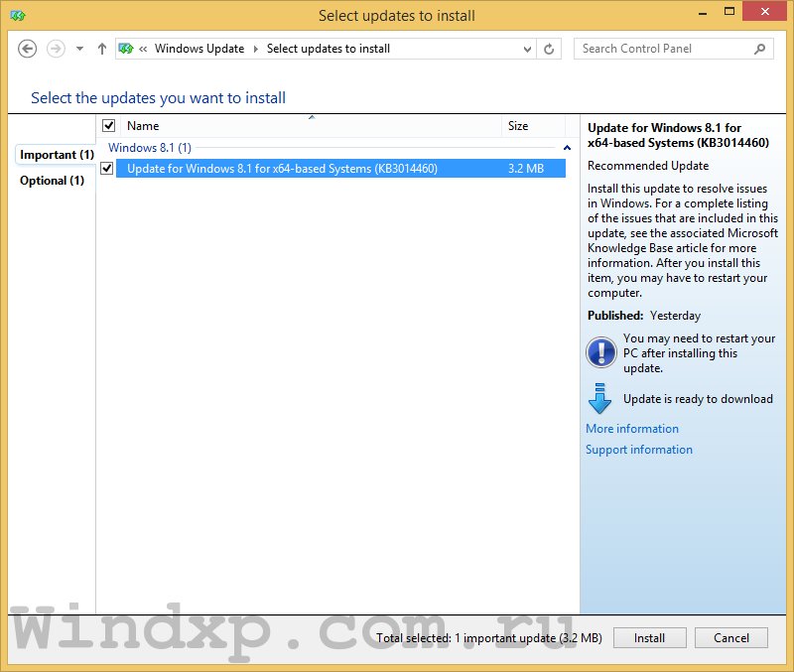Click the Published: Yesterday text
This screenshot has height=672, width=794.
[x=644, y=316]
